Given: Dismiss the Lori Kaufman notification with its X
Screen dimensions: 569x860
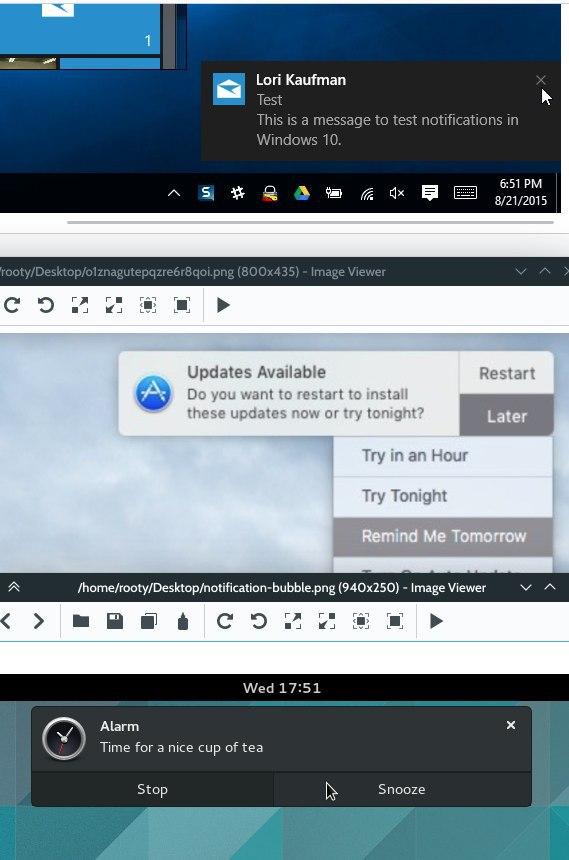Looking at the screenshot, I should [540, 80].
